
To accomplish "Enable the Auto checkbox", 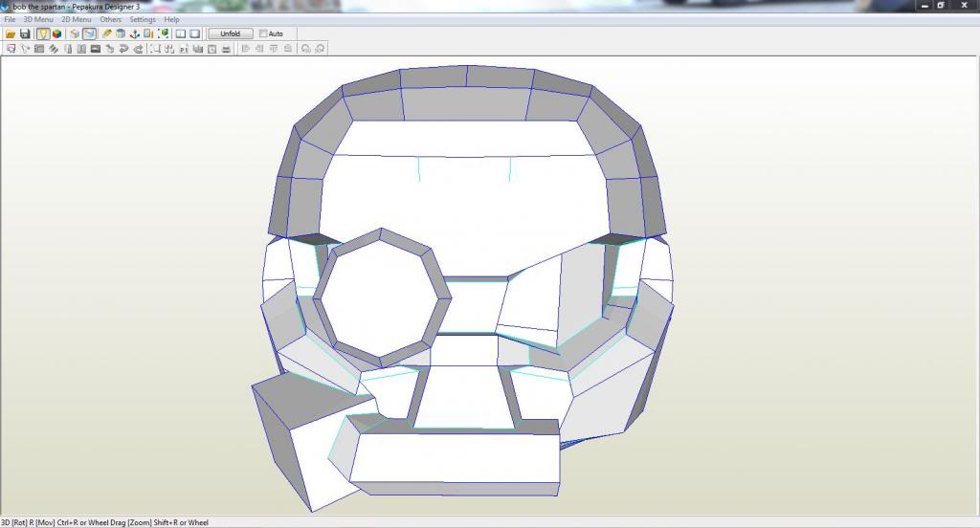I will 263,33.
